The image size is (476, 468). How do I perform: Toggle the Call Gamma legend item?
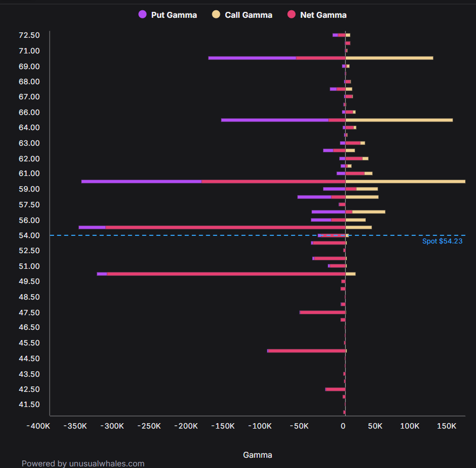point(242,15)
